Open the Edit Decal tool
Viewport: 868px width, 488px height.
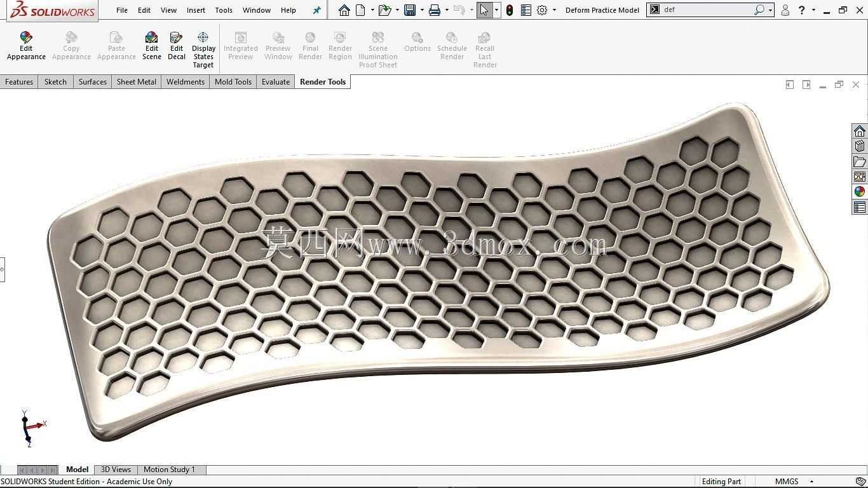[177, 46]
